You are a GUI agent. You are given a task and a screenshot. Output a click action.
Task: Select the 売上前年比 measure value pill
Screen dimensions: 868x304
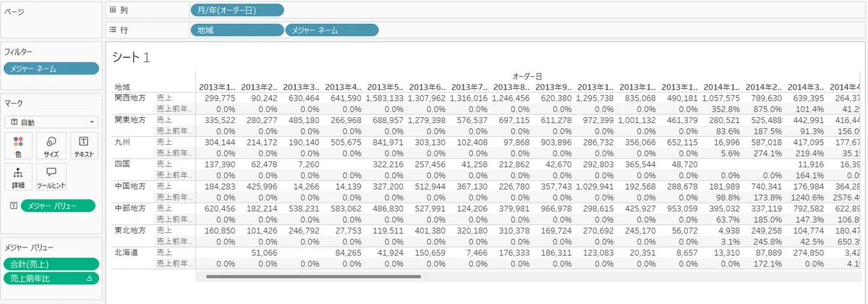(51, 278)
